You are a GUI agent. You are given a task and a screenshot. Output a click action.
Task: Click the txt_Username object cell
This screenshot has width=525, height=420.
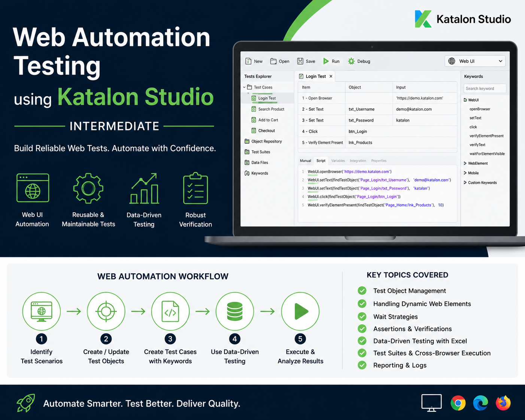[x=368, y=109]
